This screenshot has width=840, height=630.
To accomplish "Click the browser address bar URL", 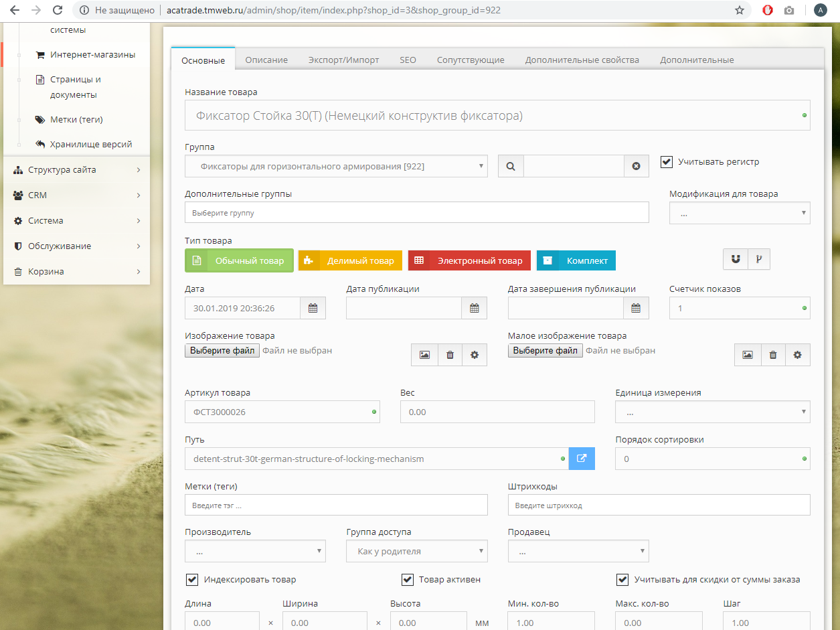I will coord(333,10).
